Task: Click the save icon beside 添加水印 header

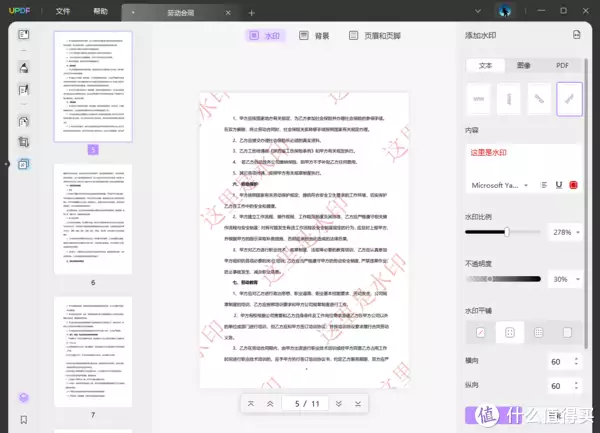Action: (x=577, y=35)
